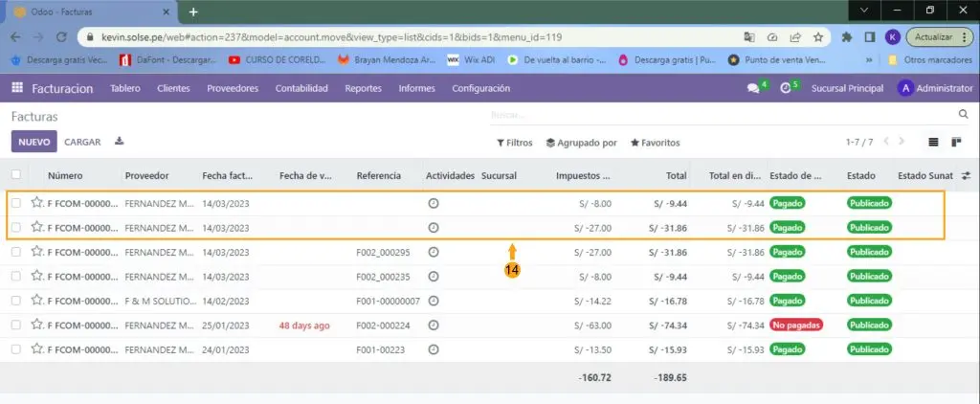Expand the Favoritos dropdown
Viewport: 980px width, 404px height.
click(x=655, y=143)
